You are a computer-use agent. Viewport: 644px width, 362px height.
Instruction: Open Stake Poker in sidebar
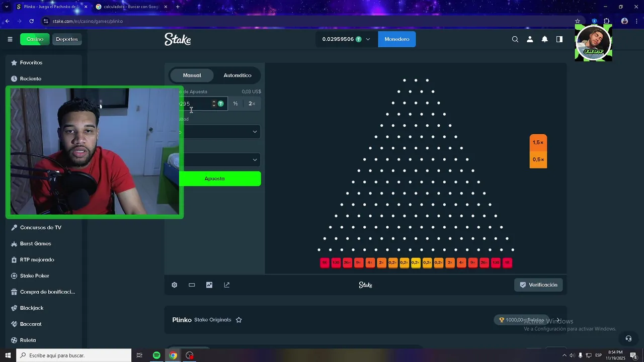pyautogui.click(x=44, y=276)
